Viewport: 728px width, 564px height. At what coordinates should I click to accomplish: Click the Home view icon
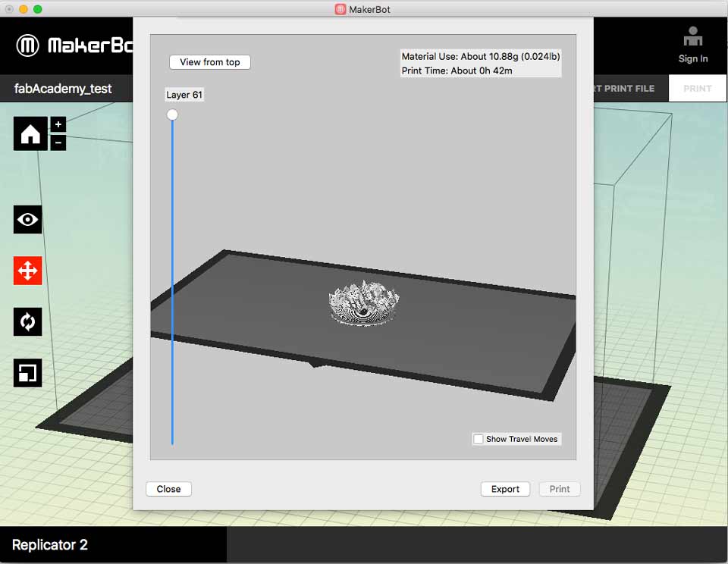click(30, 133)
